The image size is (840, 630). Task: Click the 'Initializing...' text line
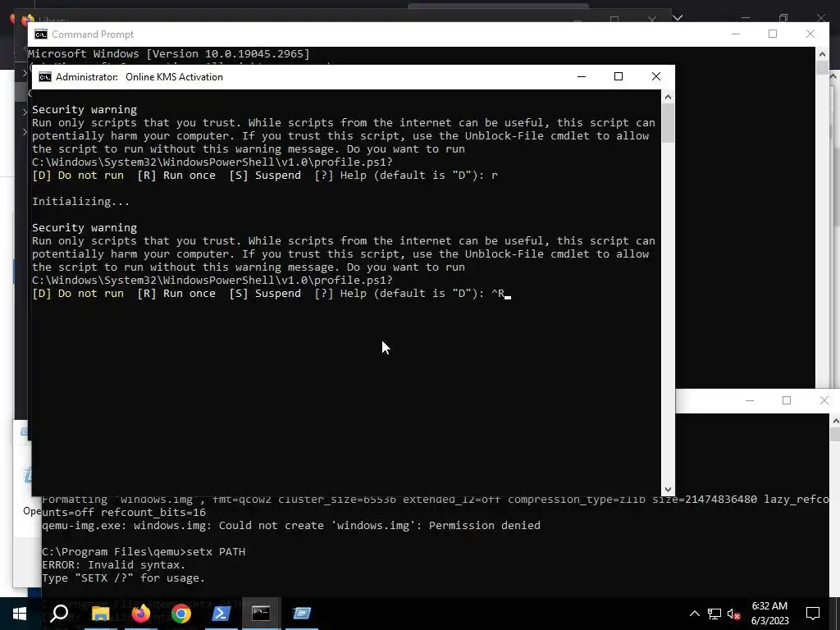[80, 202]
